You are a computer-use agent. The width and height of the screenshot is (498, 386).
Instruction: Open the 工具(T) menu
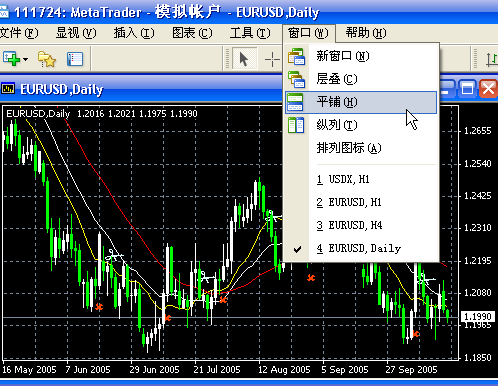coord(250,33)
